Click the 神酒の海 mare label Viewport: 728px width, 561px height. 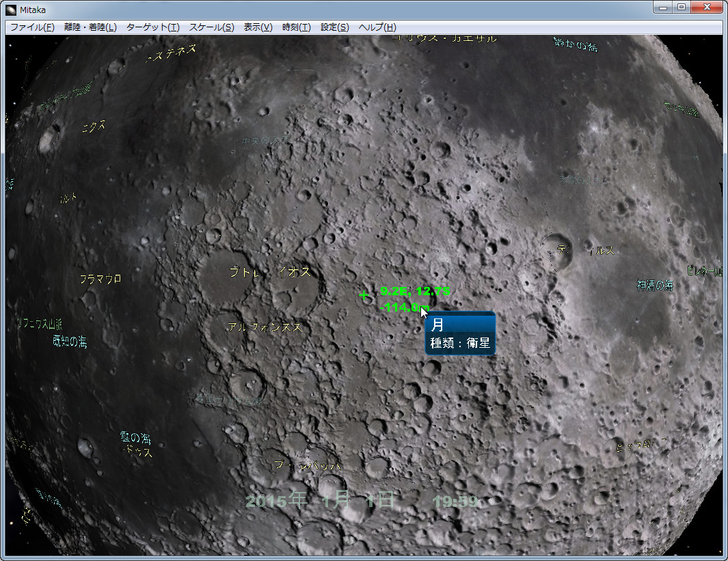pos(655,285)
